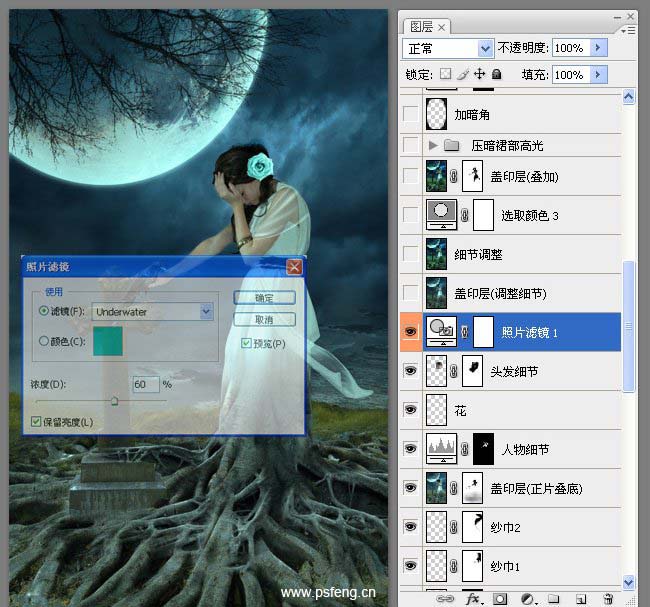Hide the 头发细节 layer
Image resolution: width=650 pixels, height=607 pixels.
411,371
